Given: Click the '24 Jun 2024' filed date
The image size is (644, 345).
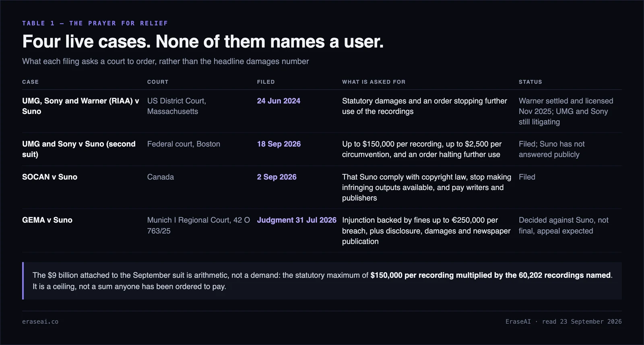Looking at the screenshot, I should pos(279,101).
